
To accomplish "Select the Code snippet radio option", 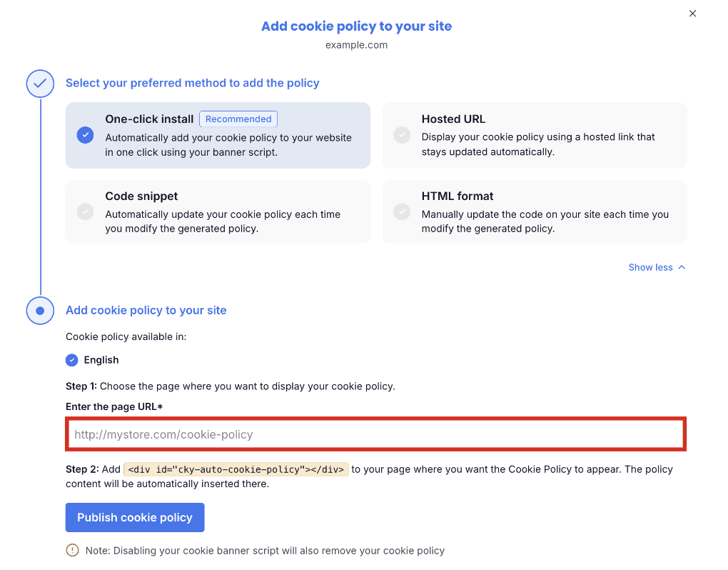I will pos(86,212).
